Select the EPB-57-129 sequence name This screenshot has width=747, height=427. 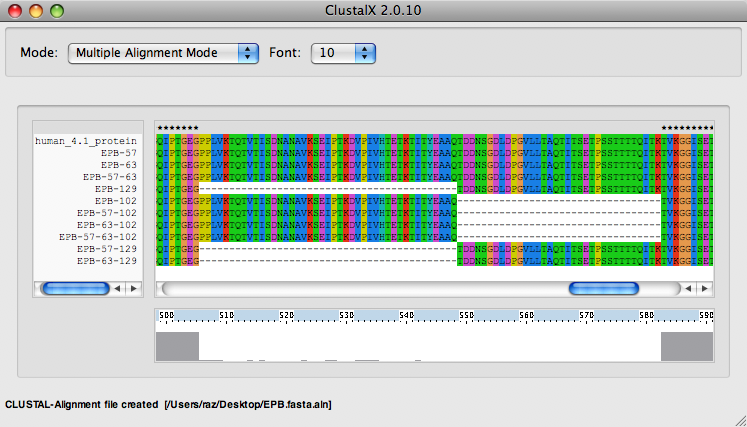[107, 248]
